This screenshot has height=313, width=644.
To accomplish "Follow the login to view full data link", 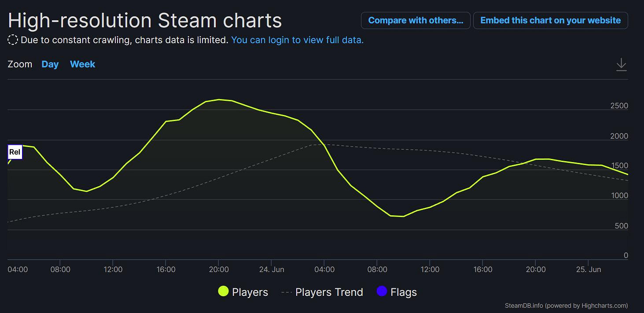I will tap(297, 40).
